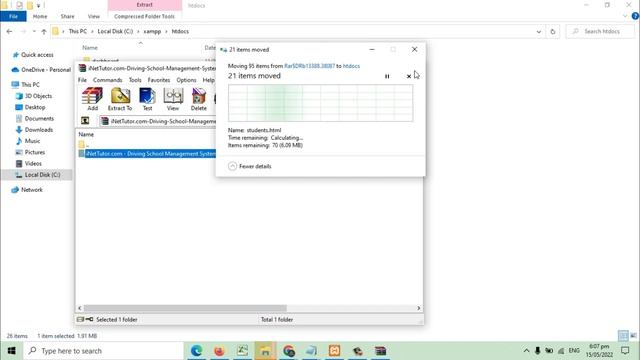This screenshot has width=640, height=360.
Task: Click Local Disk (C:) in the breadcrumb
Action: coord(115,31)
